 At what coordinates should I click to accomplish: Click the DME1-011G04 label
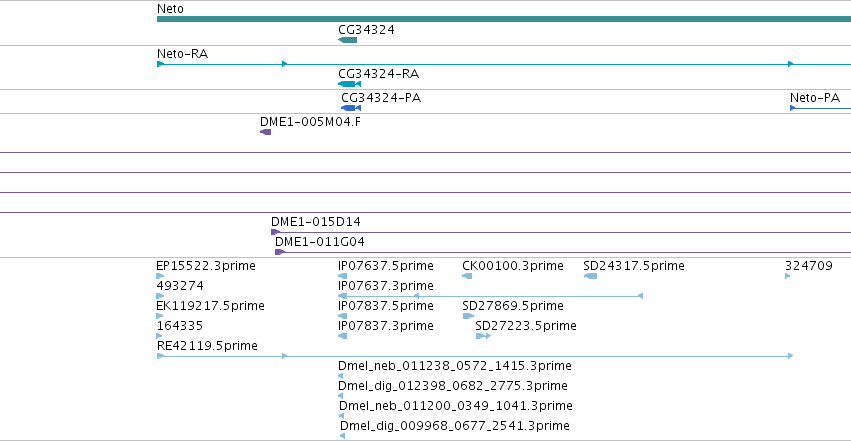320,242
